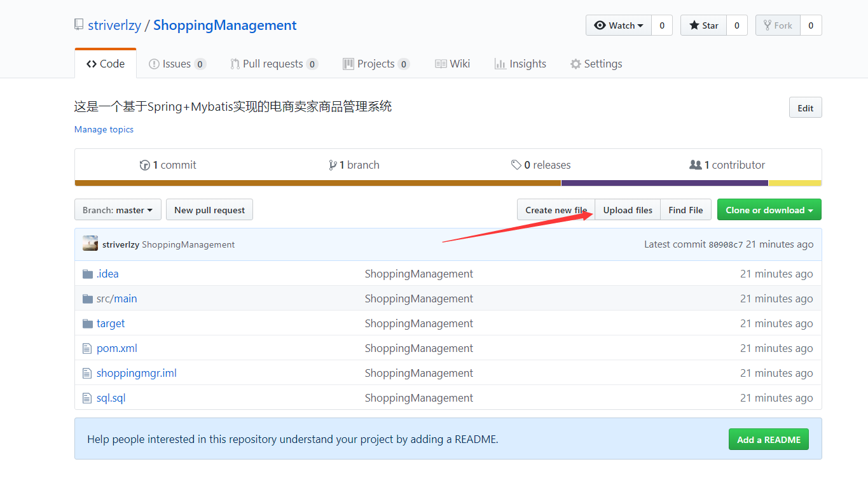This screenshot has width=868, height=485.
Task: Click the Star count 0
Action: (737, 25)
